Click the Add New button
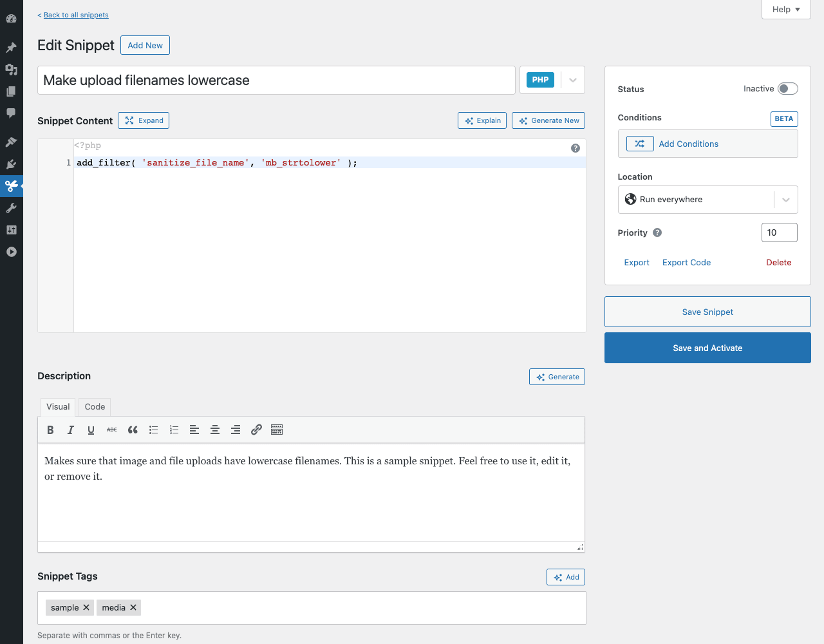Image resolution: width=824 pixels, height=644 pixels. pos(145,45)
